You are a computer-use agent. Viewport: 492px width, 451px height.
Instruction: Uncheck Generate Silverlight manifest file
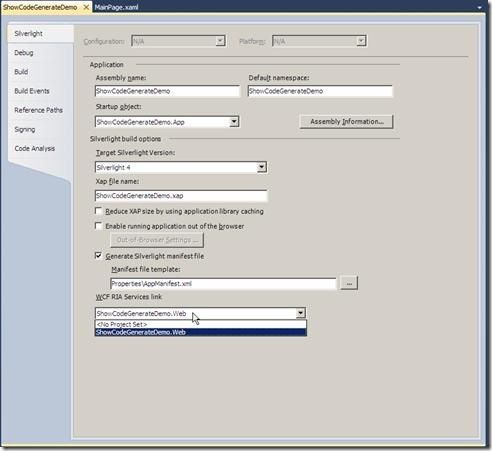[98, 256]
